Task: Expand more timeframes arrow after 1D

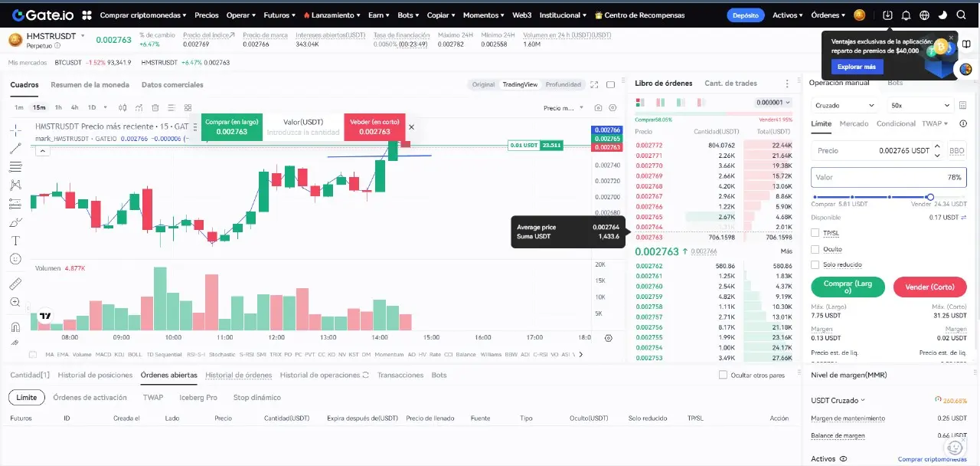Action: coord(105,108)
